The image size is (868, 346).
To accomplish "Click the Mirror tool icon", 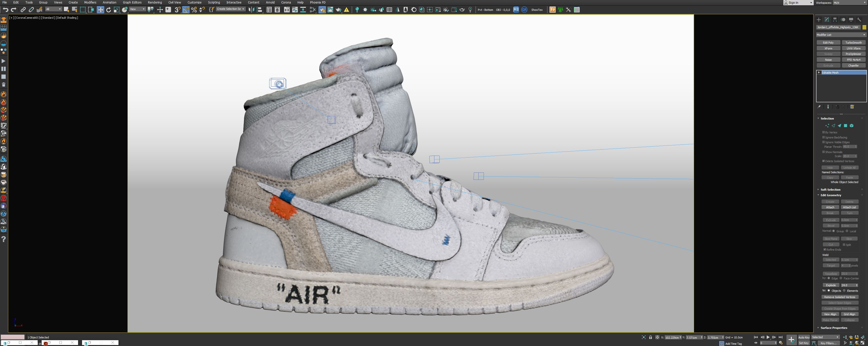I will [x=251, y=10].
